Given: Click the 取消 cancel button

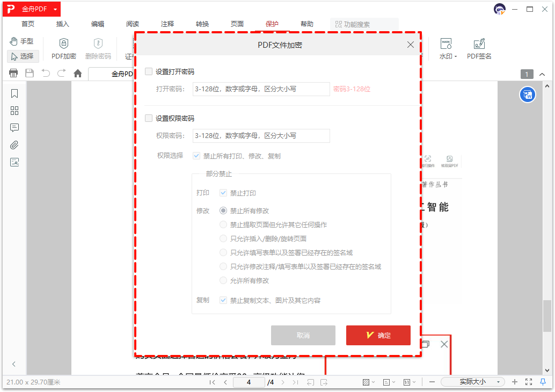Looking at the screenshot, I should [x=303, y=335].
